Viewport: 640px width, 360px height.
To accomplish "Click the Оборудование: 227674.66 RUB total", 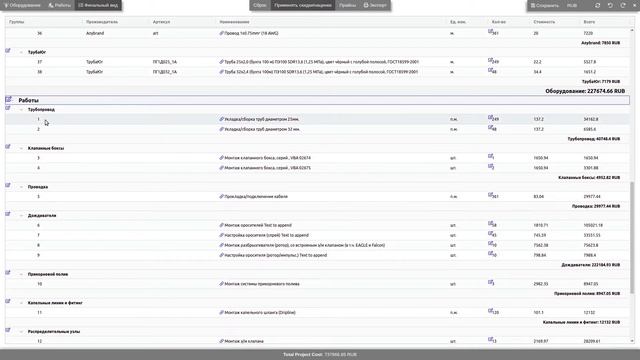I will click(x=585, y=91).
